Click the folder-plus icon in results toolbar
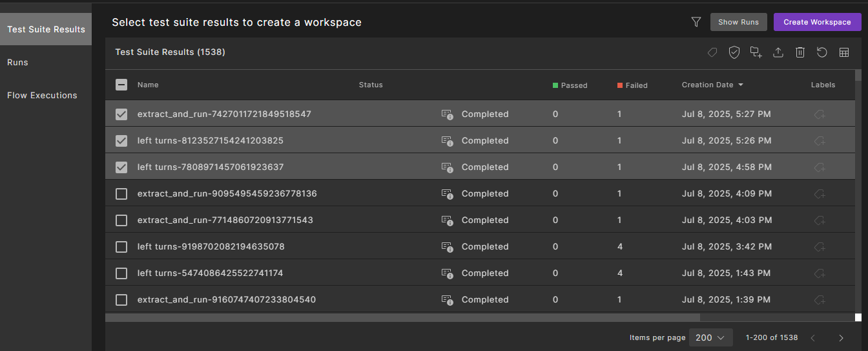 [x=756, y=52]
